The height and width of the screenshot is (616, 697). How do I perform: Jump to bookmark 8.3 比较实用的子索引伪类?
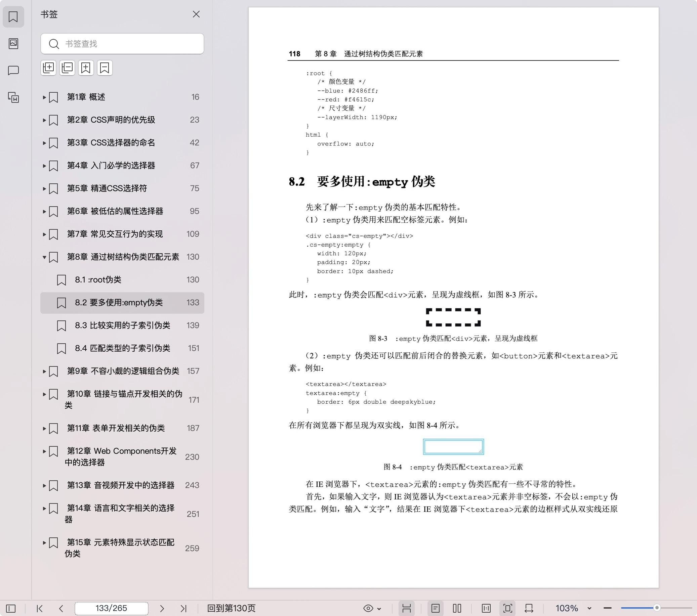click(x=122, y=325)
